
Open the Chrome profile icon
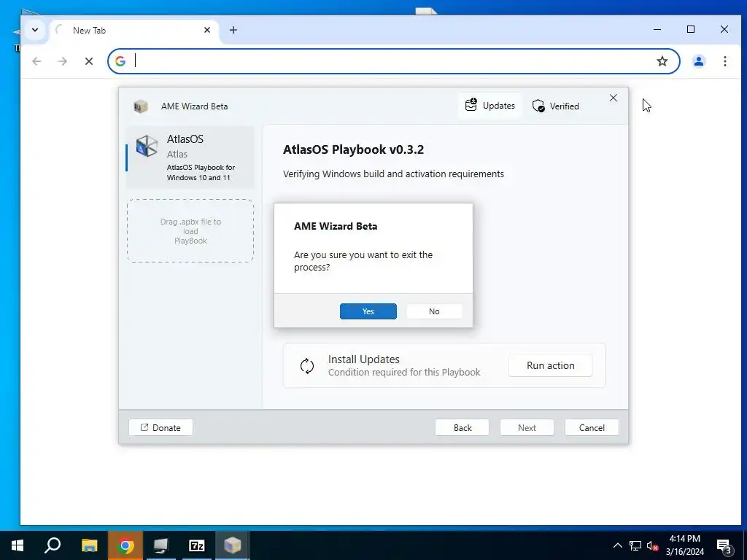(x=698, y=61)
